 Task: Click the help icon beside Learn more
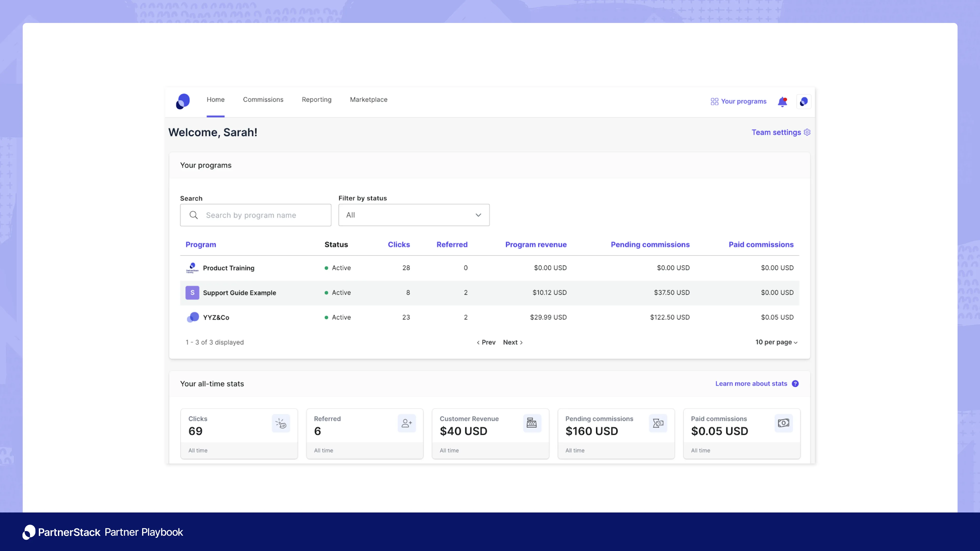pyautogui.click(x=795, y=384)
